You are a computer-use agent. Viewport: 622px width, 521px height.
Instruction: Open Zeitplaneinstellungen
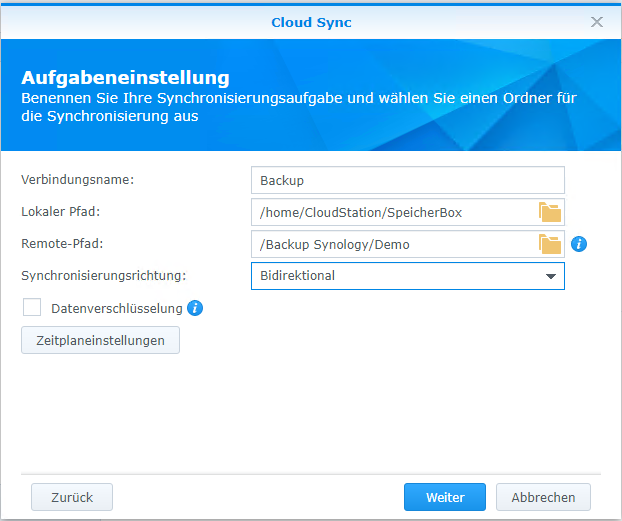(x=100, y=340)
